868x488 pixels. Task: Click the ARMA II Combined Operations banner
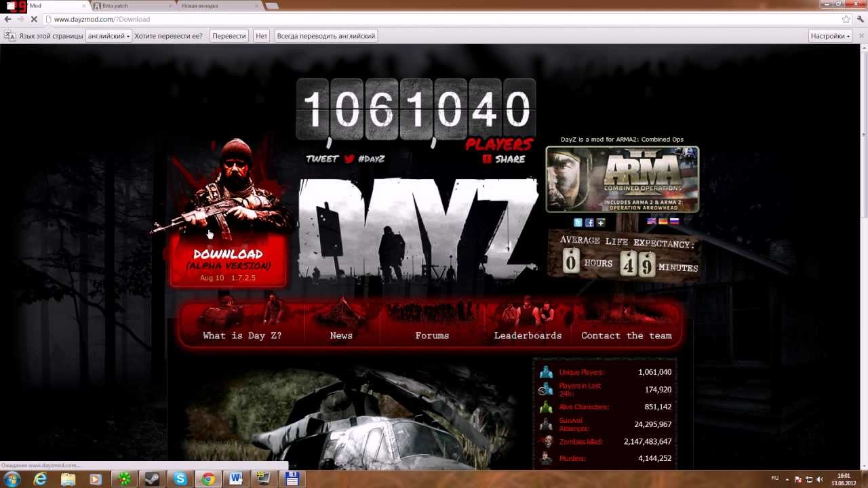coord(622,180)
